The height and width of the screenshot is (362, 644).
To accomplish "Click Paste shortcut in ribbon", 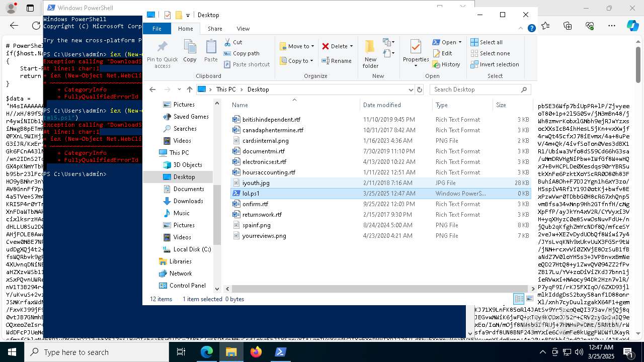I will (x=247, y=64).
